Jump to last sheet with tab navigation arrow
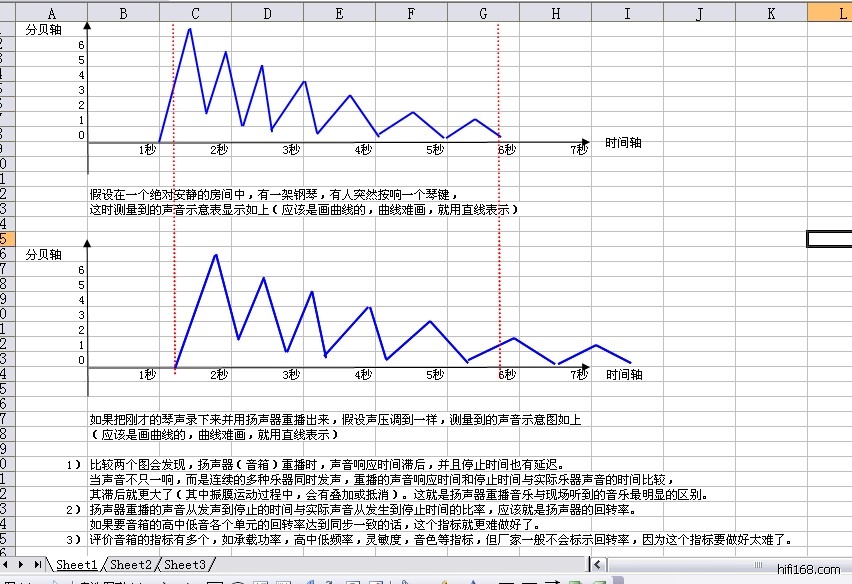The height and width of the screenshot is (584, 852). (x=39, y=566)
